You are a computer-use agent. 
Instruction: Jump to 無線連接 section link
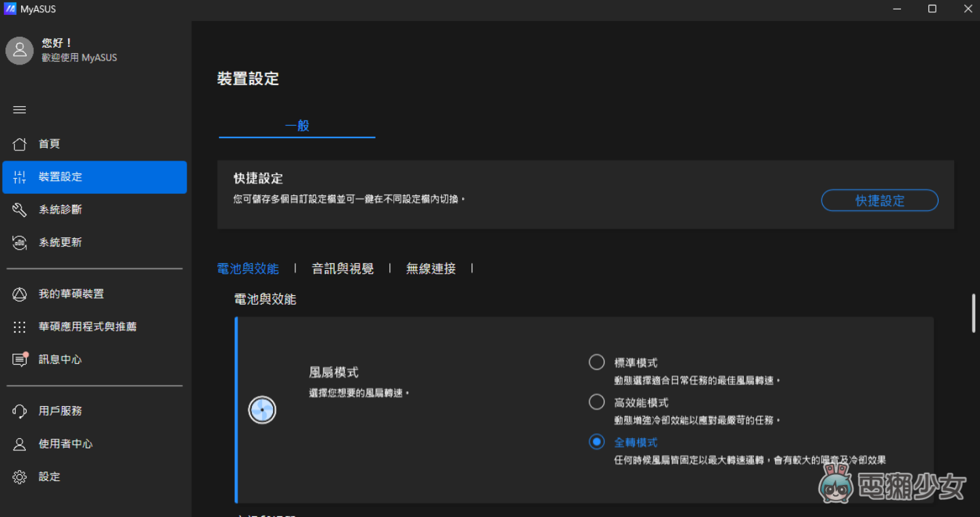point(431,269)
